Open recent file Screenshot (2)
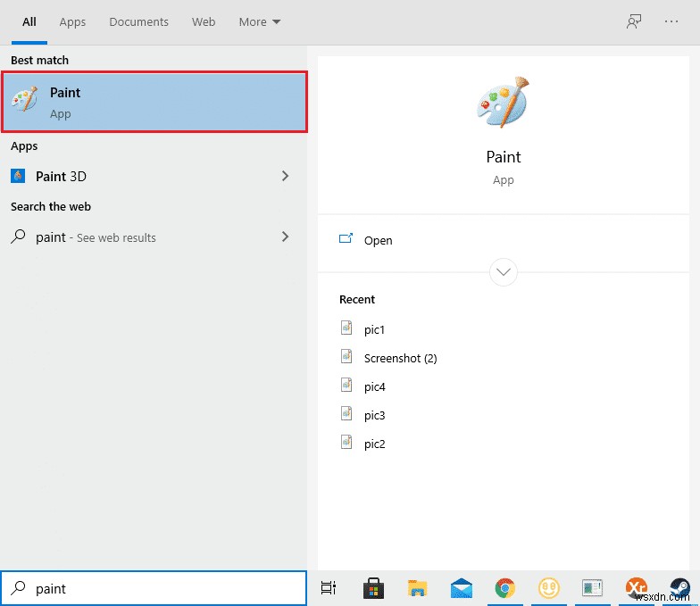Screen dimensions: 700x606 (x=400, y=358)
